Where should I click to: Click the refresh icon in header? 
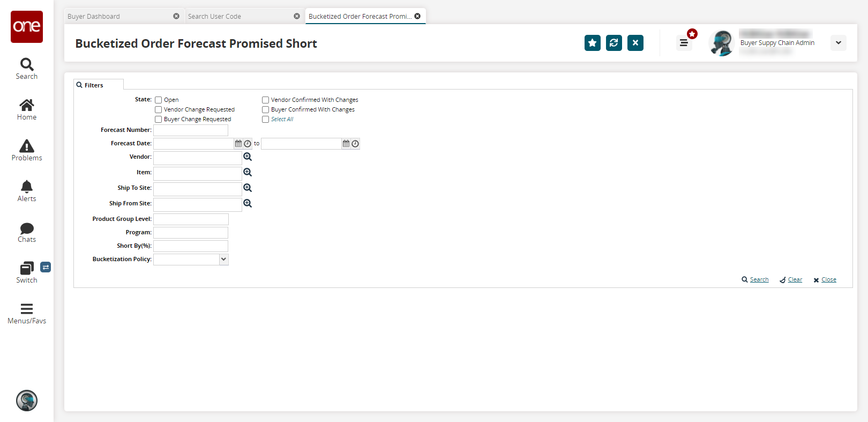(x=613, y=43)
